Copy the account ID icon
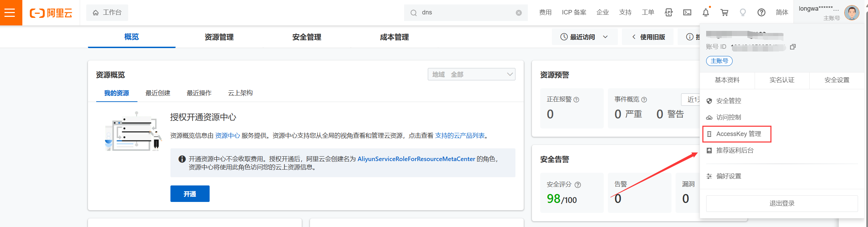Image resolution: width=868 pixels, height=227 pixels. tap(793, 47)
